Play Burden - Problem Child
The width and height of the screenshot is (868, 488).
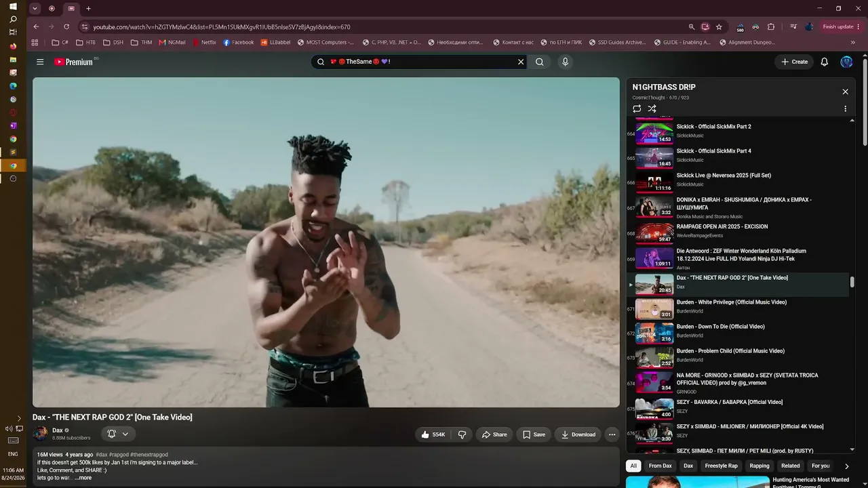pos(738,357)
